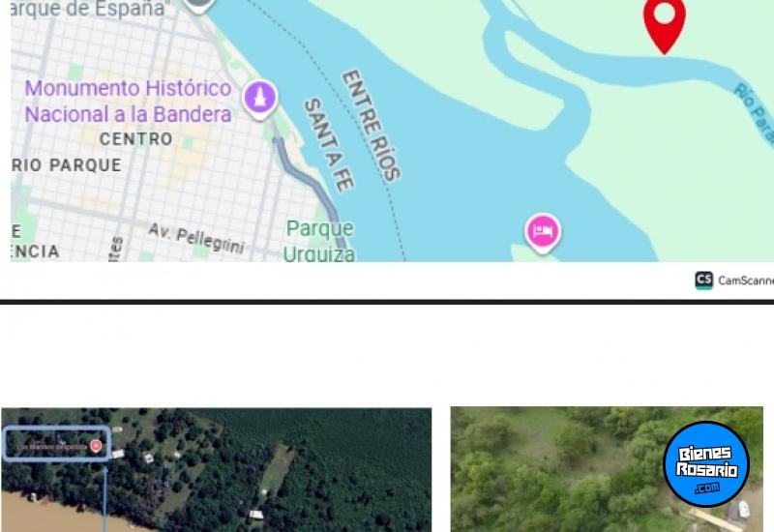
Task: Select the CENTRO neighborhood label
Action: point(136,139)
